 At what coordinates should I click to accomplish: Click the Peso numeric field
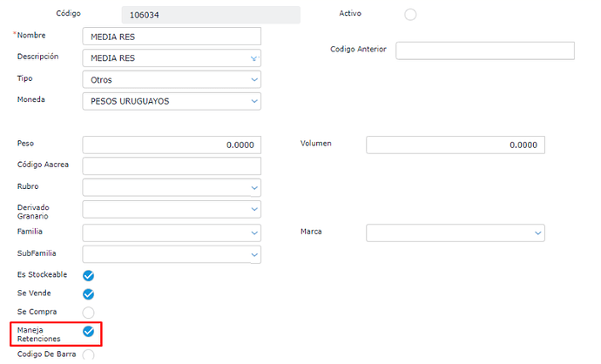(172, 145)
